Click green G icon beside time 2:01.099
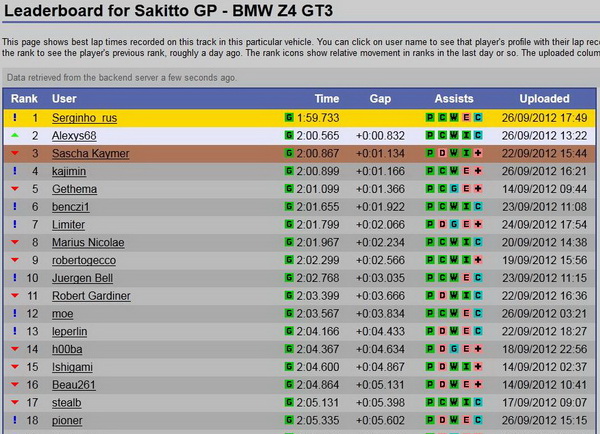This screenshot has height=434, width=600. [x=289, y=188]
